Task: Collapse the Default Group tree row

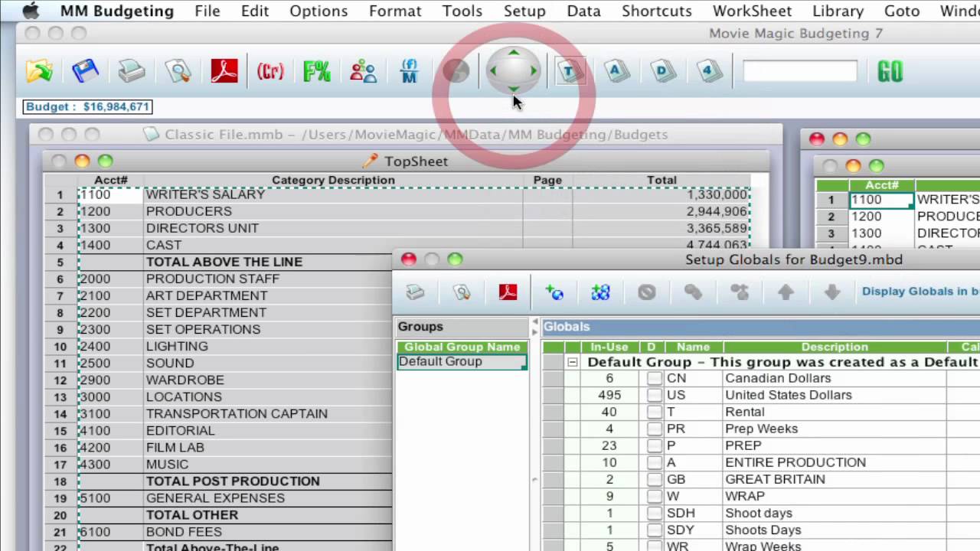Action: pyautogui.click(x=572, y=362)
